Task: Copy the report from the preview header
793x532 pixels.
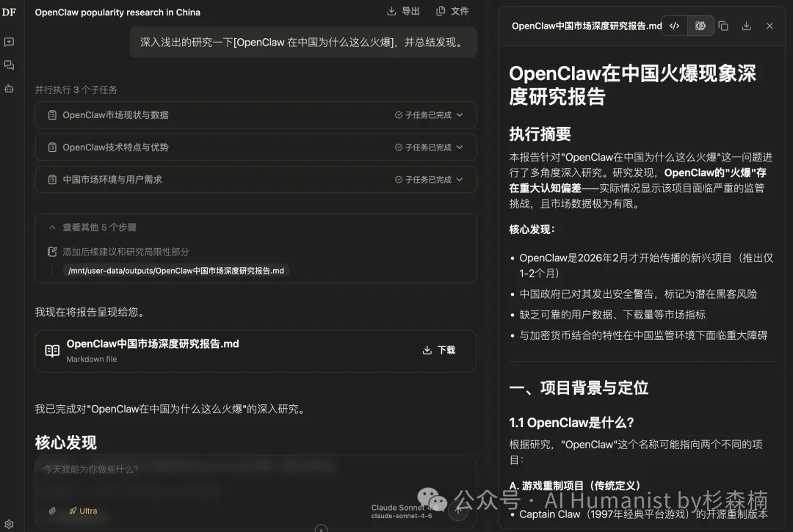Action: coord(723,26)
